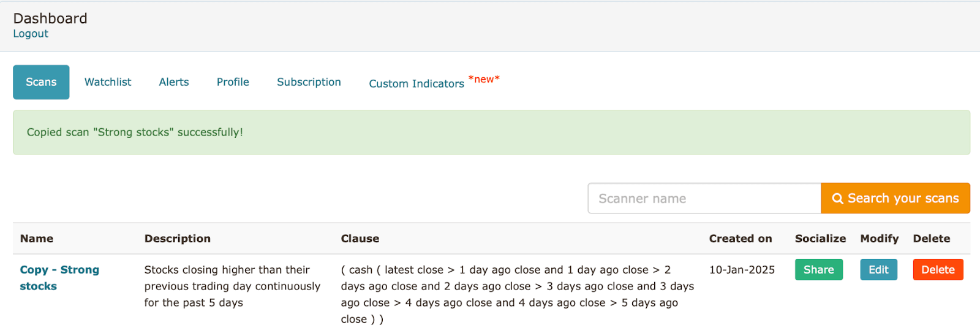Switch to the Watchlist tab

(108, 82)
